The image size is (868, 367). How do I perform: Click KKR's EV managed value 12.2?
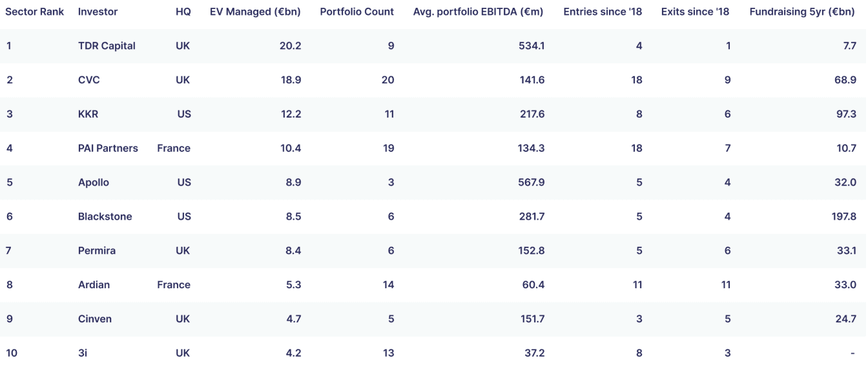[x=291, y=114]
